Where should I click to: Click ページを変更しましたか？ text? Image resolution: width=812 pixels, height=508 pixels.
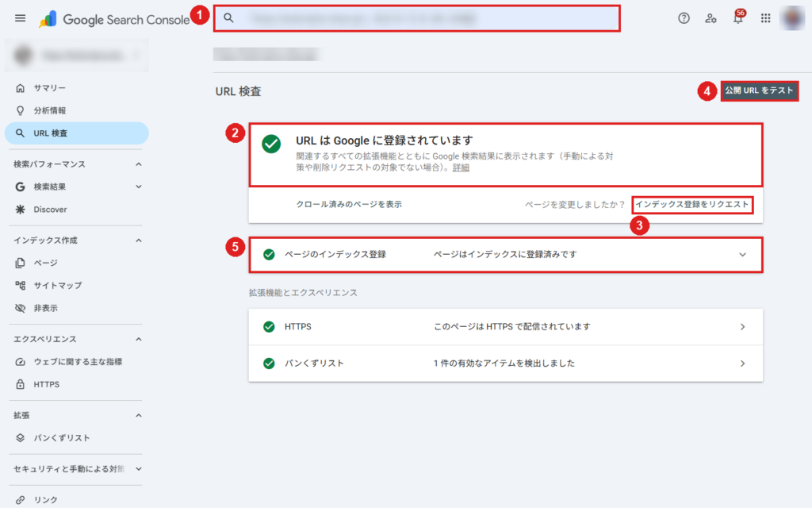[x=575, y=204]
